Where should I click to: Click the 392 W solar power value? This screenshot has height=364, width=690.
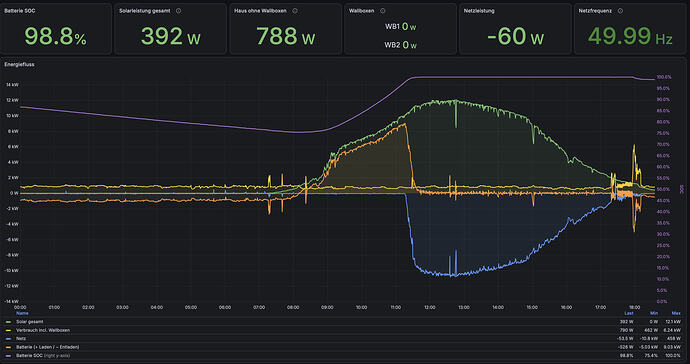tap(171, 36)
